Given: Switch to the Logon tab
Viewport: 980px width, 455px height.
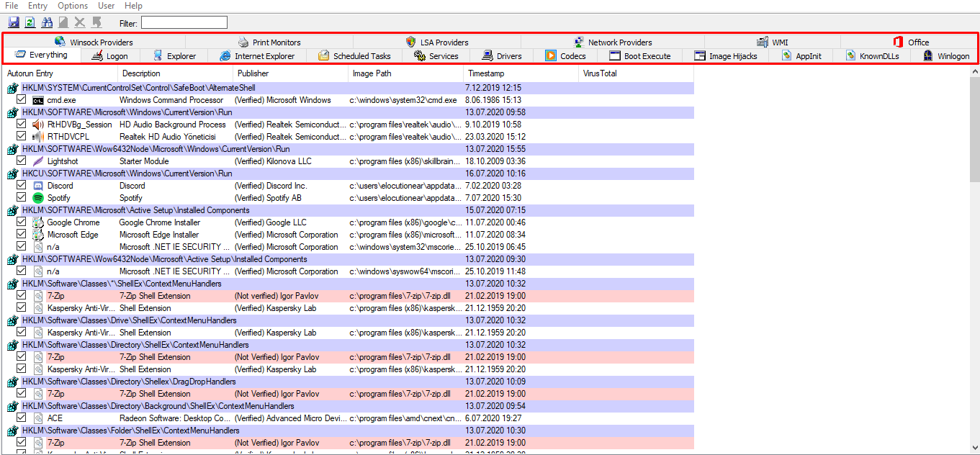Looking at the screenshot, I should [110, 56].
